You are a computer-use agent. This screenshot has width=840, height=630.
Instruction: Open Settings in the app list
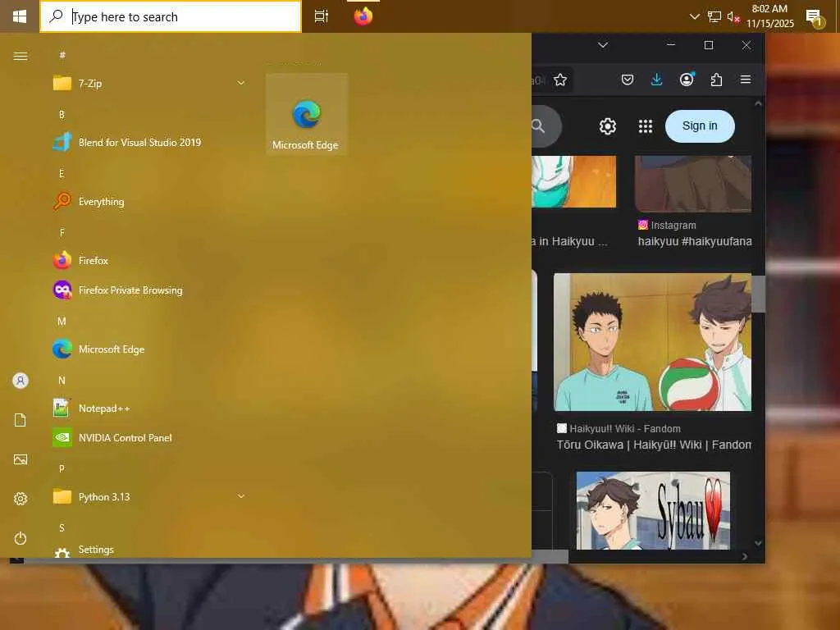pos(149,550)
